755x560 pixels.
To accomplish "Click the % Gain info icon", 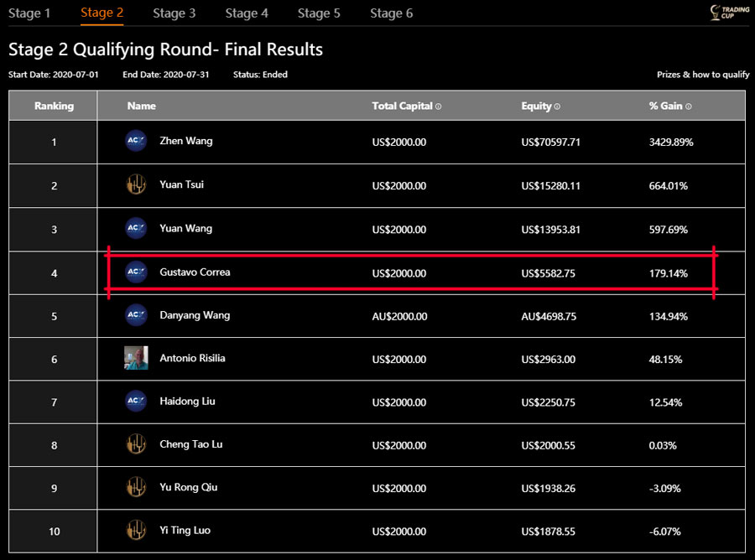I will click(688, 106).
